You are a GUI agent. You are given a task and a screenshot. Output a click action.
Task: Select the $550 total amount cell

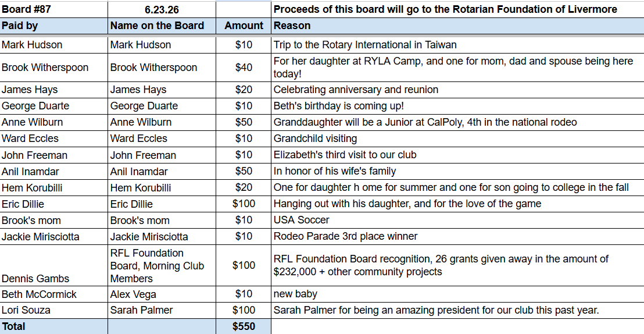(x=244, y=326)
